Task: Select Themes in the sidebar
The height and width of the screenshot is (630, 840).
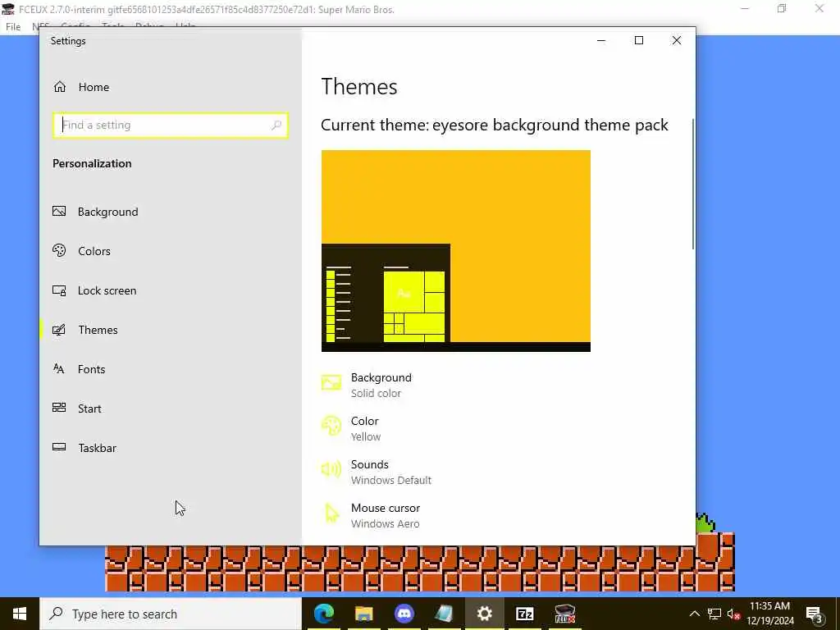Action: (x=85, y=330)
